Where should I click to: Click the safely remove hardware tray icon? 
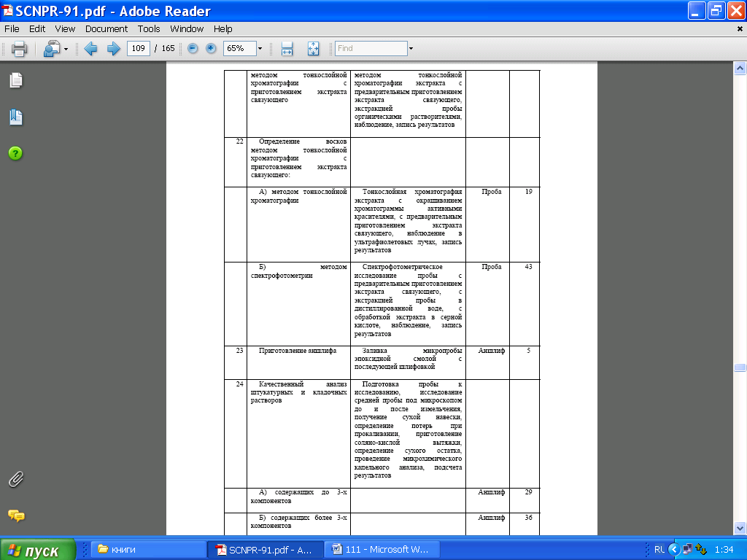click(701, 550)
